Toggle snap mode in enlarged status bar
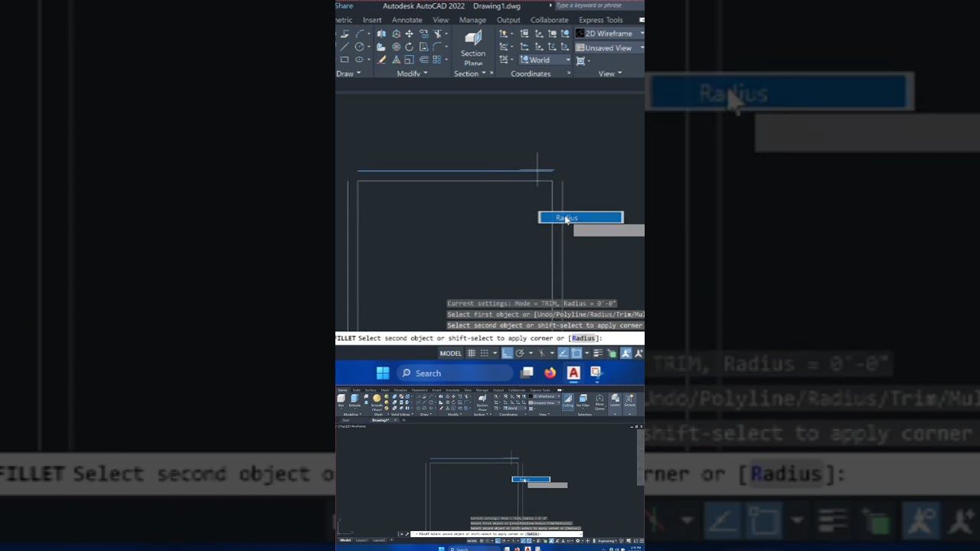 pos(485,354)
